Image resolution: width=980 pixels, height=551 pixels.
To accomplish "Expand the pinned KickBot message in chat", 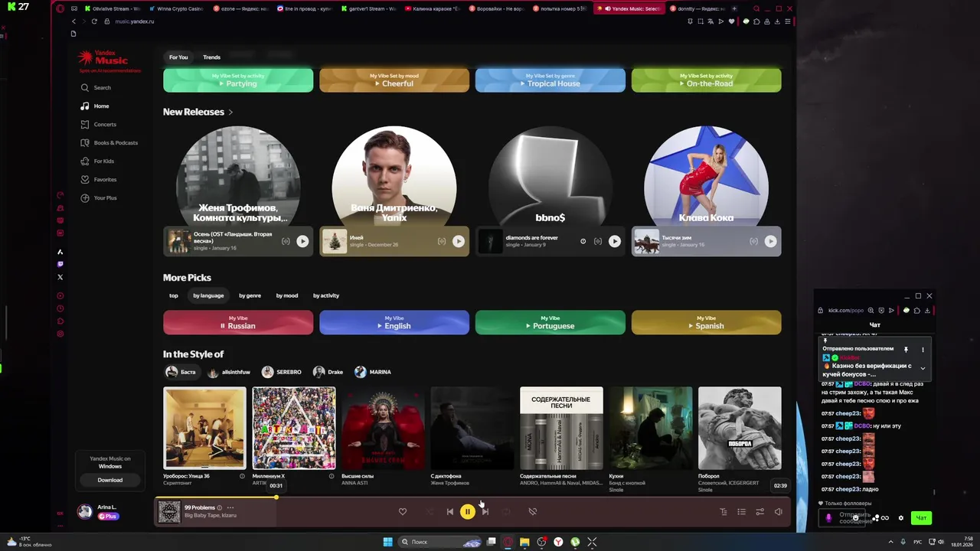I will coord(923,368).
